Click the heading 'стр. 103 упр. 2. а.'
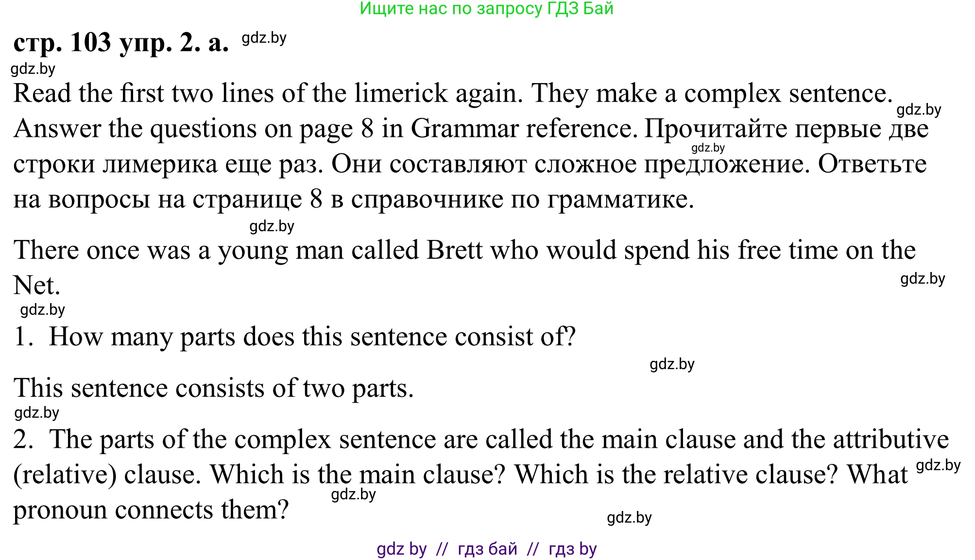Screen dimensions: 975x560 pyautogui.click(x=121, y=43)
